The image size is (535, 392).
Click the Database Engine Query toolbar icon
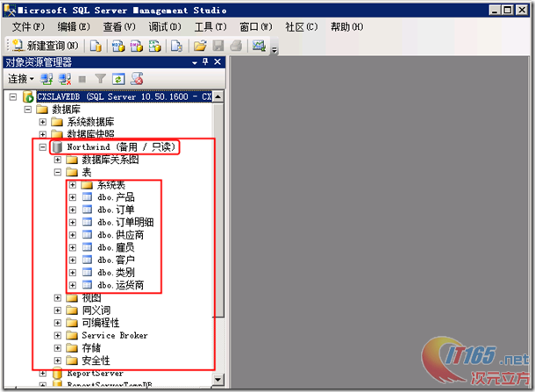pyautogui.click(x=96, y=46)
